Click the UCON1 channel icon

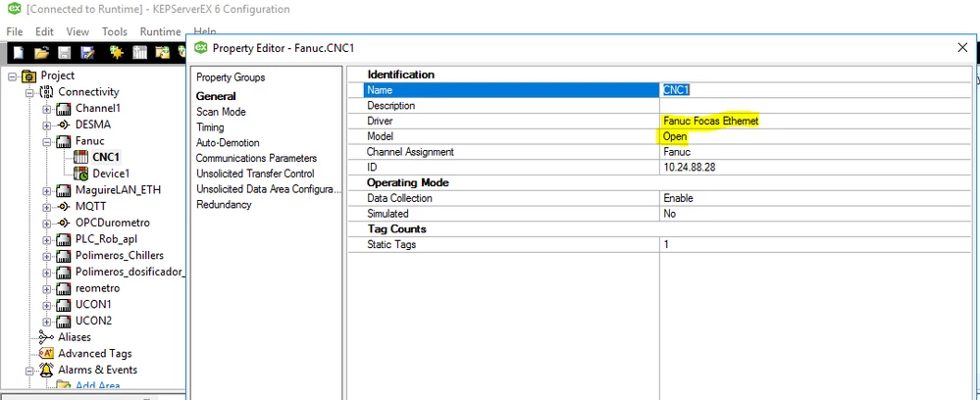tap(64, 305)
